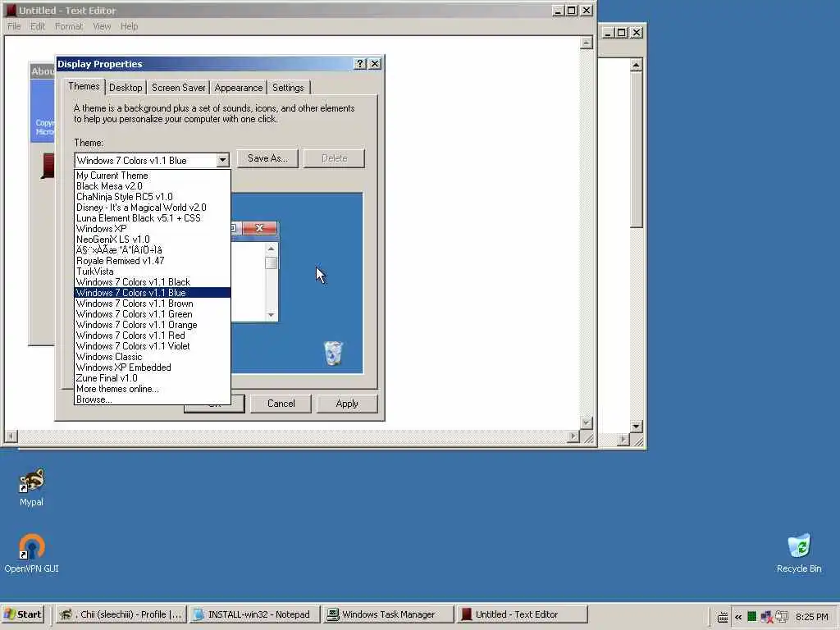The height and width of the screenshot is (630, 840).
Task: Click Text Editor horizontal scrollbar left arrow
Action: 11,436
